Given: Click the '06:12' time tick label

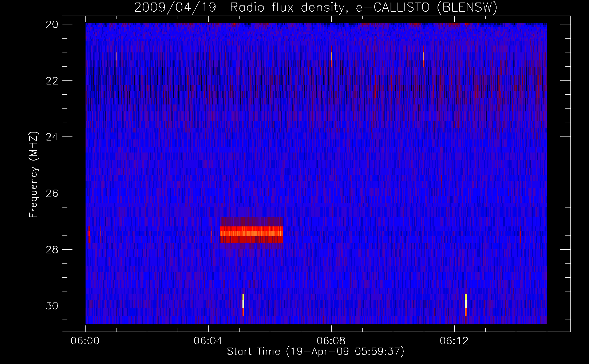Looking at the screenshot, I should pyautogui.click(x=454, y=341).
